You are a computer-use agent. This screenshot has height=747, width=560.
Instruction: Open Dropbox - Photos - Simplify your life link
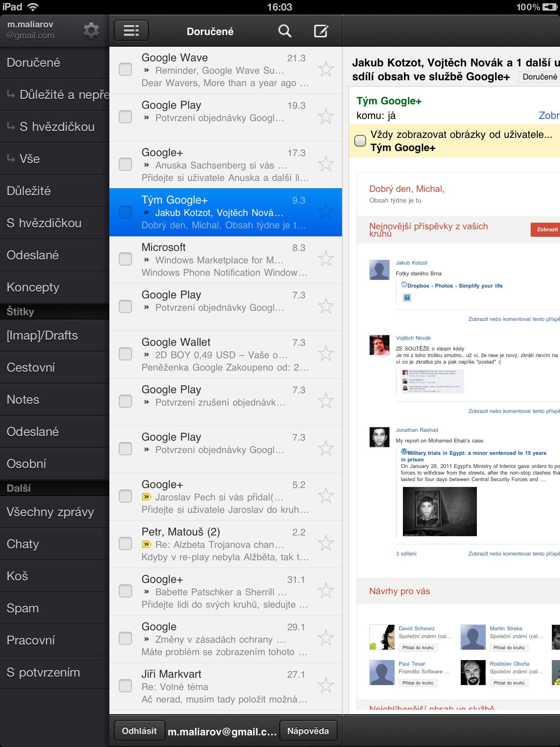click(x=455, y=286)
